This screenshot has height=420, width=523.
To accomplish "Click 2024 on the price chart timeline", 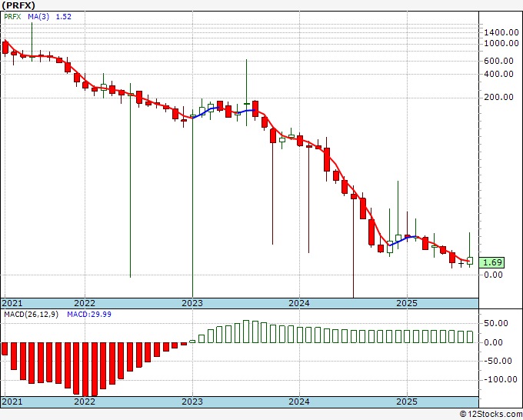I will 299,303.
